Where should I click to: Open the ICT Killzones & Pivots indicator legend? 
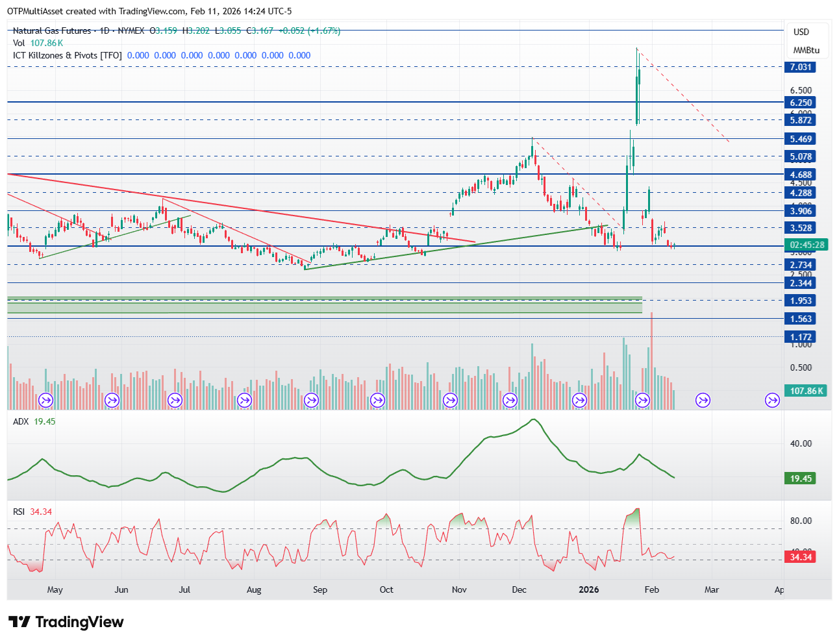coord(68,55)
